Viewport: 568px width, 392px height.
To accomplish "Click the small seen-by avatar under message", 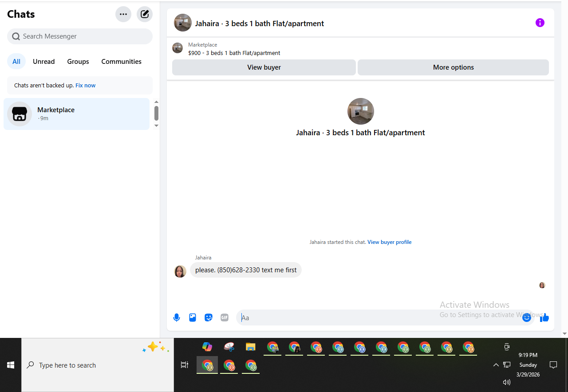I will click(x=542, y=285).
